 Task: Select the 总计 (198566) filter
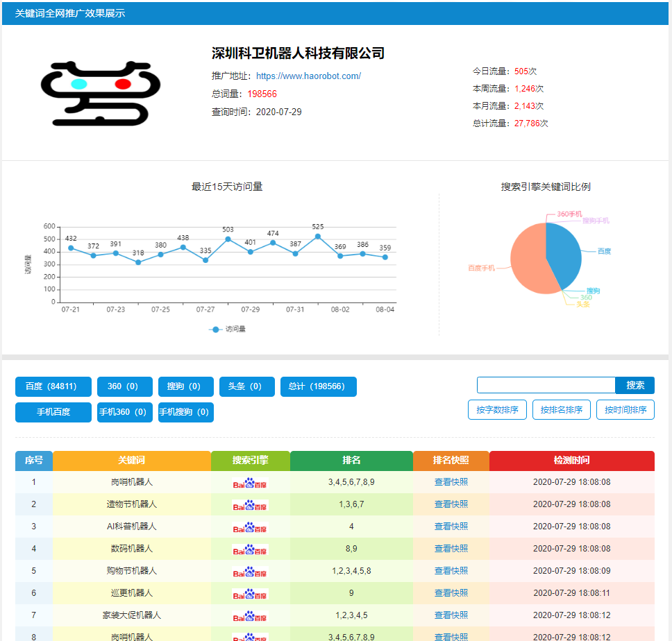pyautogui.click(x=318, y=386)
